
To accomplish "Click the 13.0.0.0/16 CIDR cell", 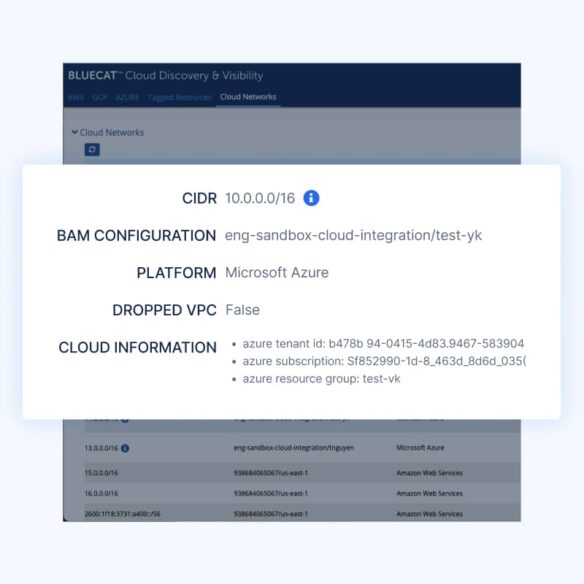I will pos(101,448).
